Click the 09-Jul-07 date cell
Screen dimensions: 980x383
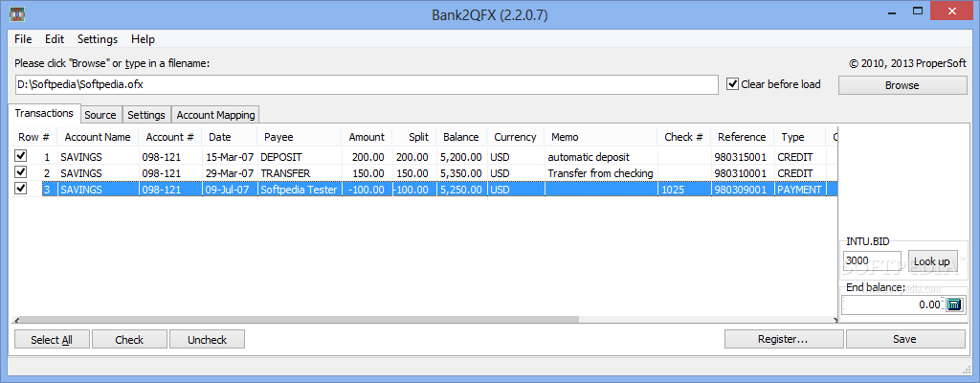230,189
